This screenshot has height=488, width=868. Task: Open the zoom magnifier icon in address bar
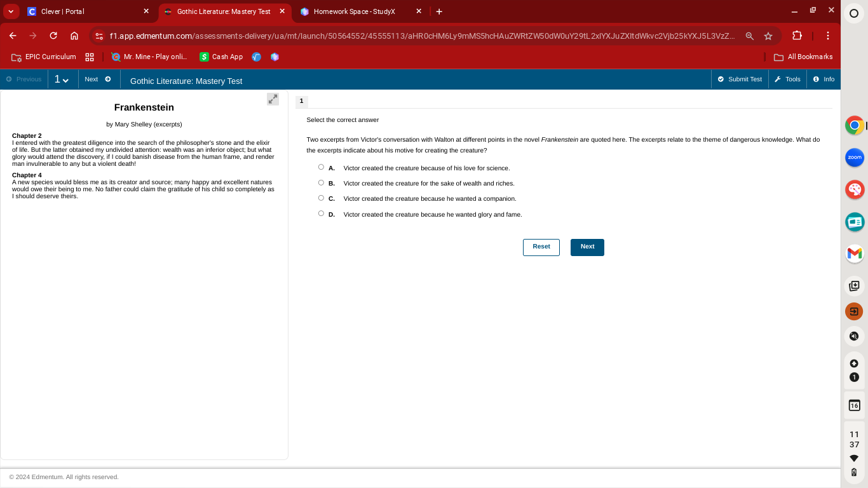(x=750, y=36)
